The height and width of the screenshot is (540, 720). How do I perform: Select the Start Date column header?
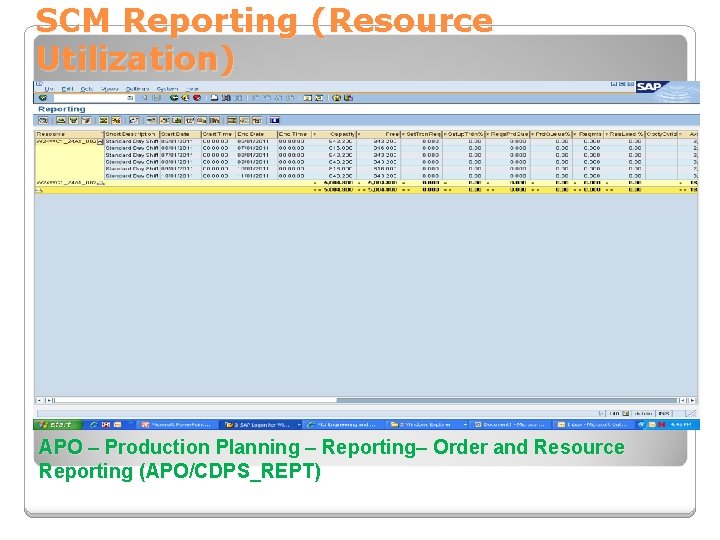coord(180,134)
